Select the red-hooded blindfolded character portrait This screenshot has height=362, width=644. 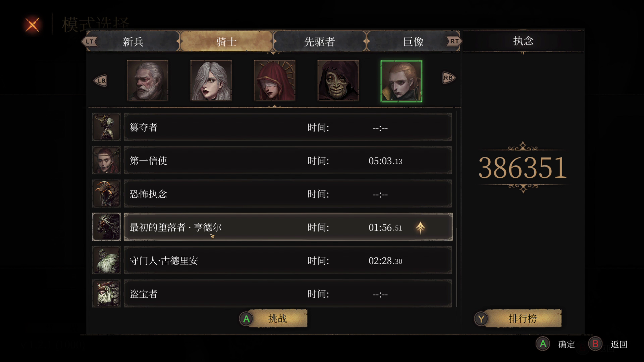coord(275,80)
